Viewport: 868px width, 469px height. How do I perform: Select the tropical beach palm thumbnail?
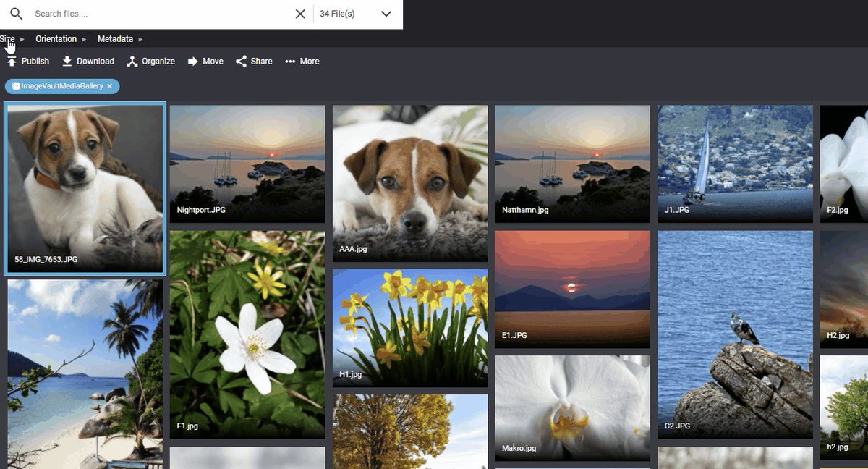pos(85,374)
